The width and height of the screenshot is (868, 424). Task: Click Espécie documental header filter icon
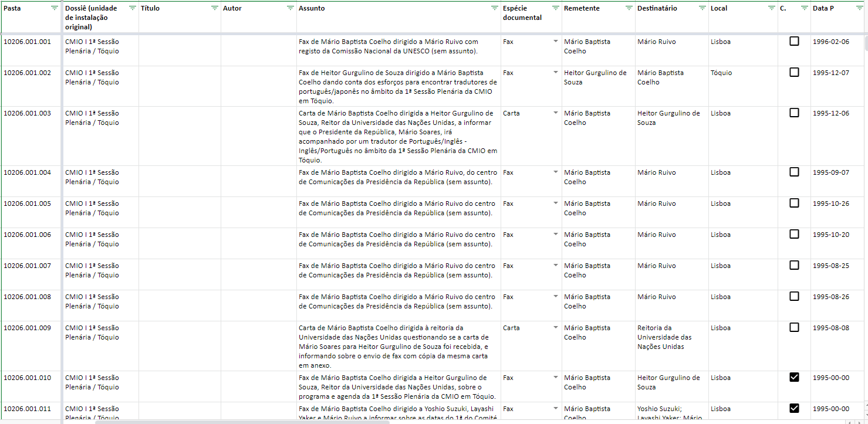point(555,8)
